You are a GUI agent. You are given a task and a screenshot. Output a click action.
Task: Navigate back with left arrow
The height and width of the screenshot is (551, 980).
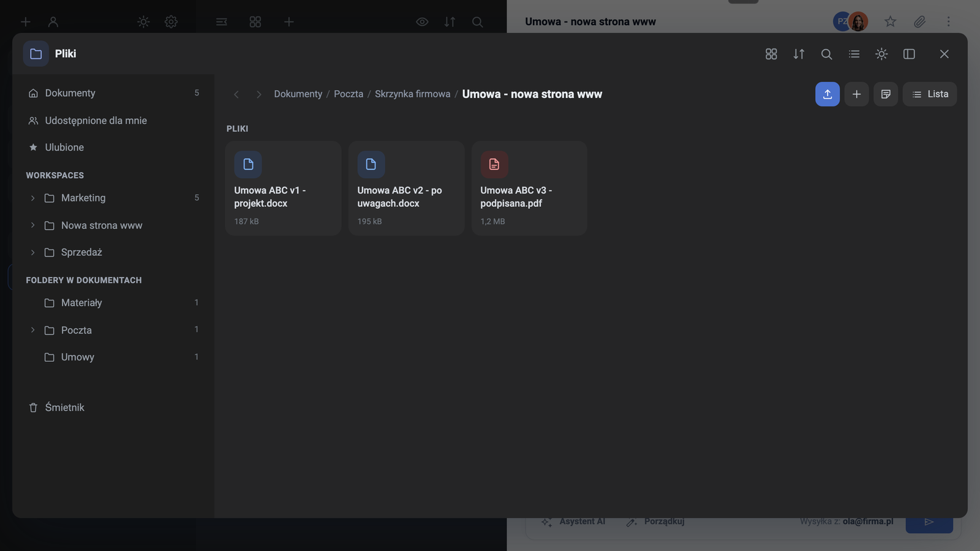point(236,94)
